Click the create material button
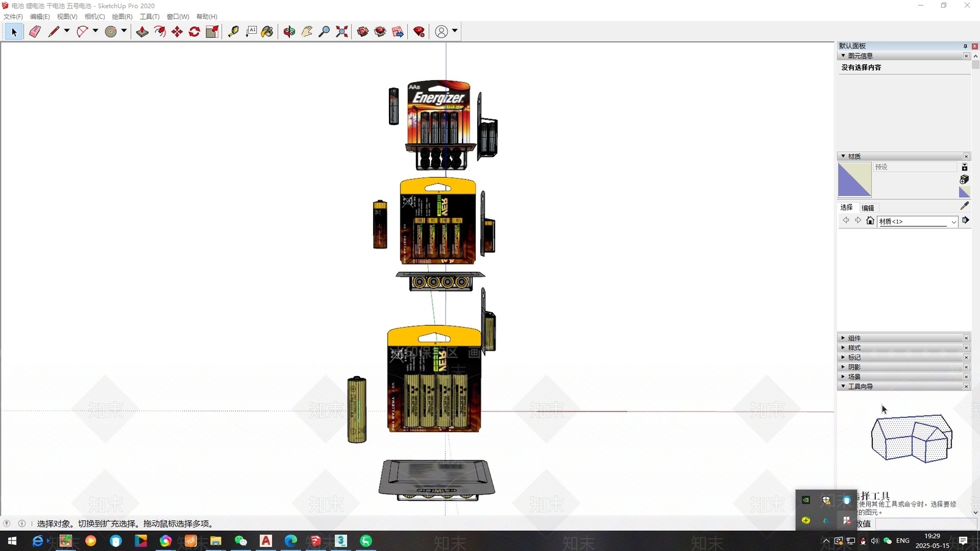 pyautogui.click(x=964, y=179)
